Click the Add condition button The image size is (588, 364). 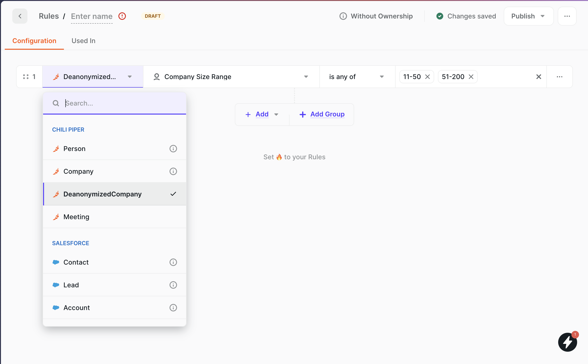262,114
